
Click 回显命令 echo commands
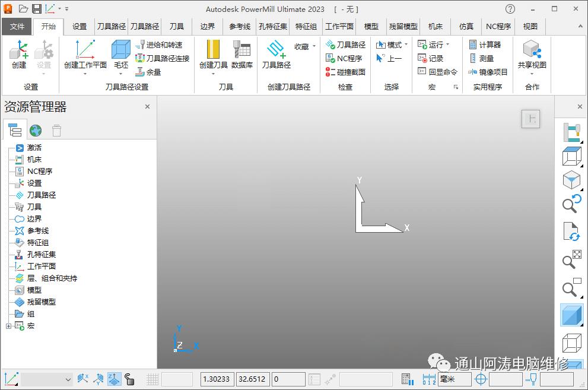click(437, 72)
